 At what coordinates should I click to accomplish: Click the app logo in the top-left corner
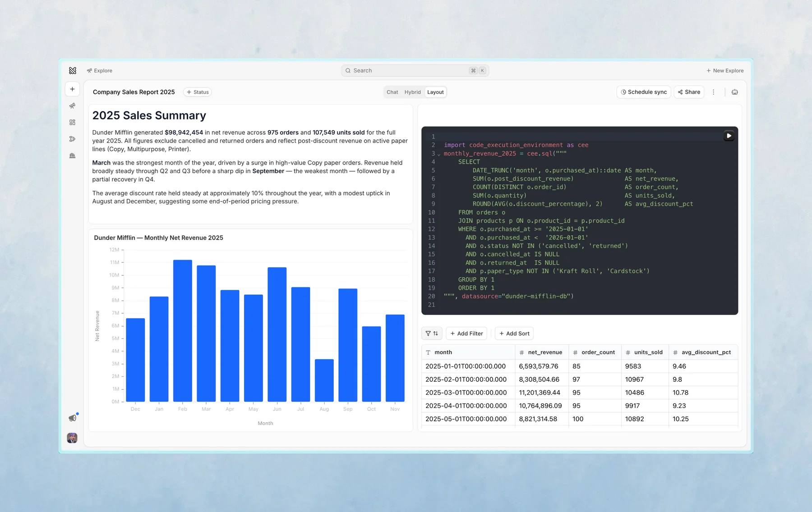point(73,70)
